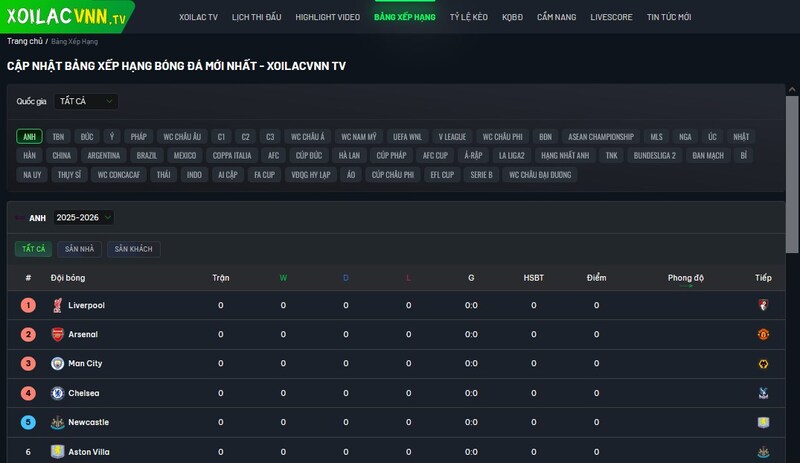Click the XOILACVNN.TV site logo
The width and height of the screenshot is (800, 463).
(x=66, y=16)
